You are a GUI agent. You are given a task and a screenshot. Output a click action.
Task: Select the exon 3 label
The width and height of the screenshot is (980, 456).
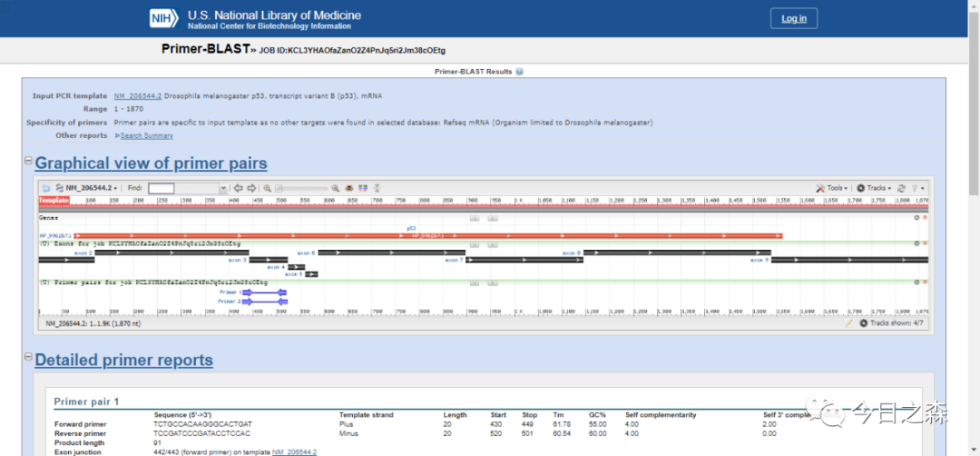click(238, 260)
